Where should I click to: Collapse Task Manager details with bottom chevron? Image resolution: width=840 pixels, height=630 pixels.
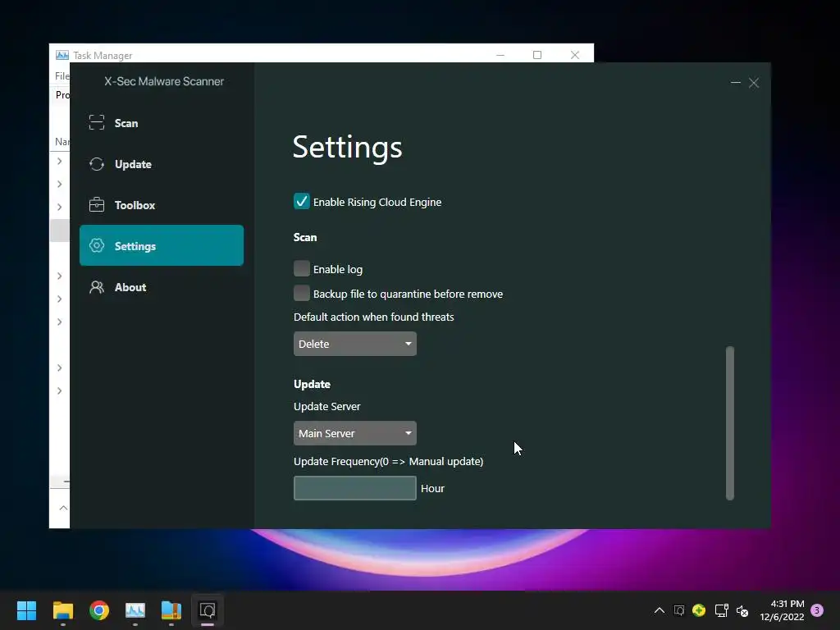pos(62,507)
